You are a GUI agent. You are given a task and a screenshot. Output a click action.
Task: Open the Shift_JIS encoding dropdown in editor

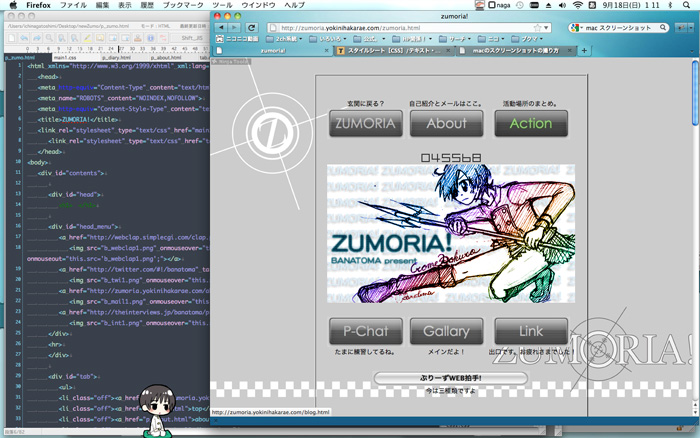click(x=190, y=38)
